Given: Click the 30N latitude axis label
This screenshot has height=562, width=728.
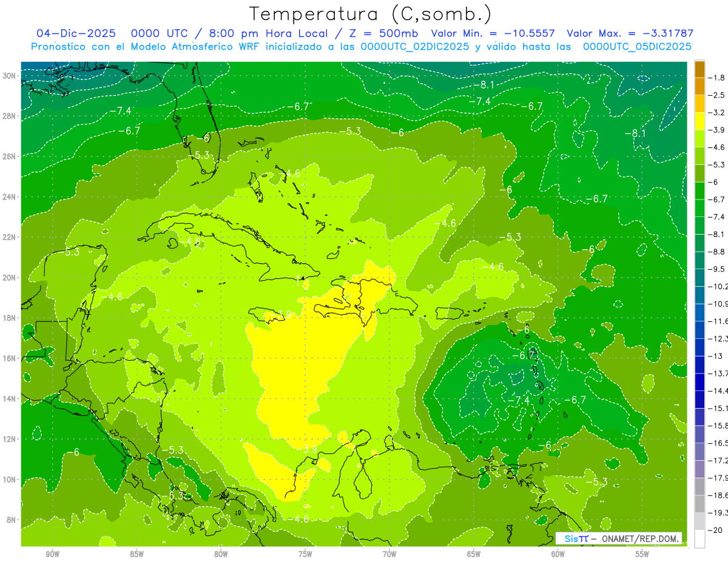Looking at the screenshot, I should click(9, 76).
